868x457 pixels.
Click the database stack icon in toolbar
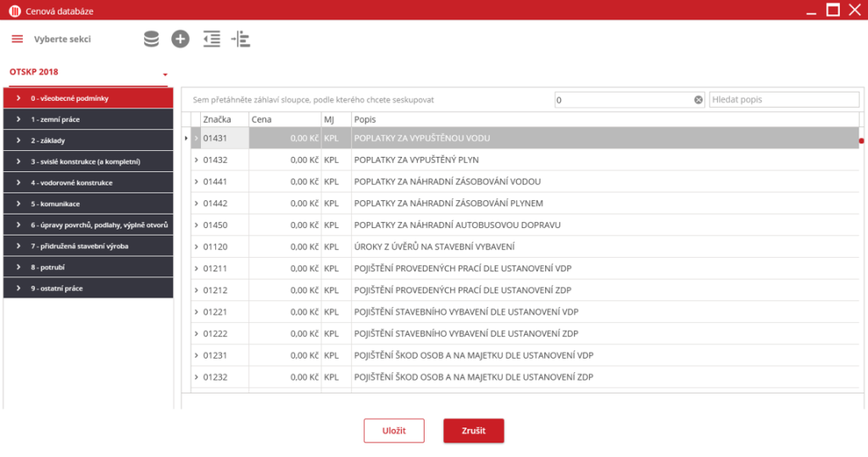coord(151,39)
